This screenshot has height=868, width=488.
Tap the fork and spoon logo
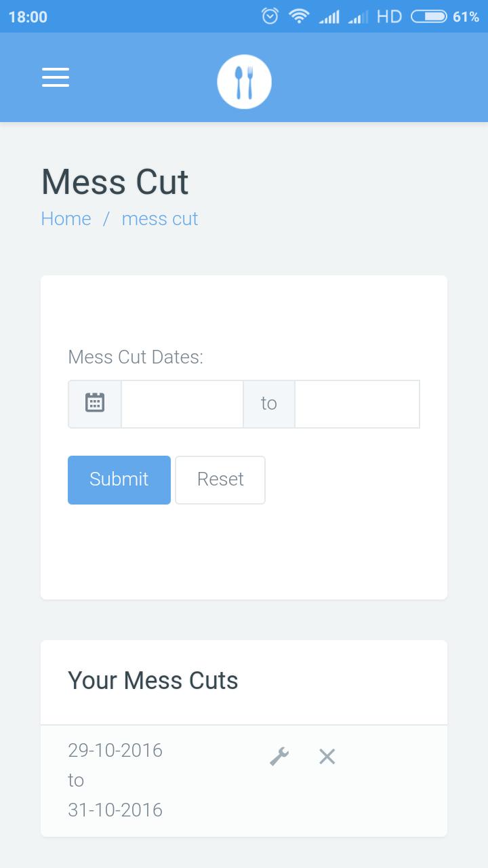[x=244, y=81]
